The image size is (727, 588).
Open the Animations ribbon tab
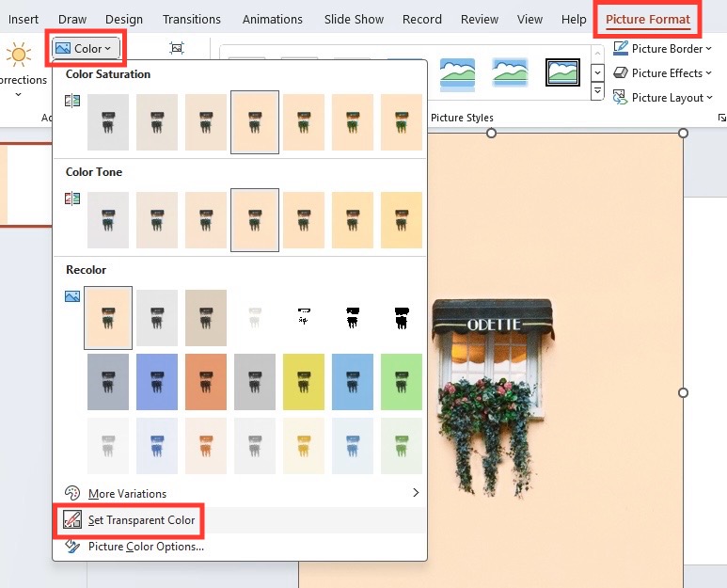273,19
